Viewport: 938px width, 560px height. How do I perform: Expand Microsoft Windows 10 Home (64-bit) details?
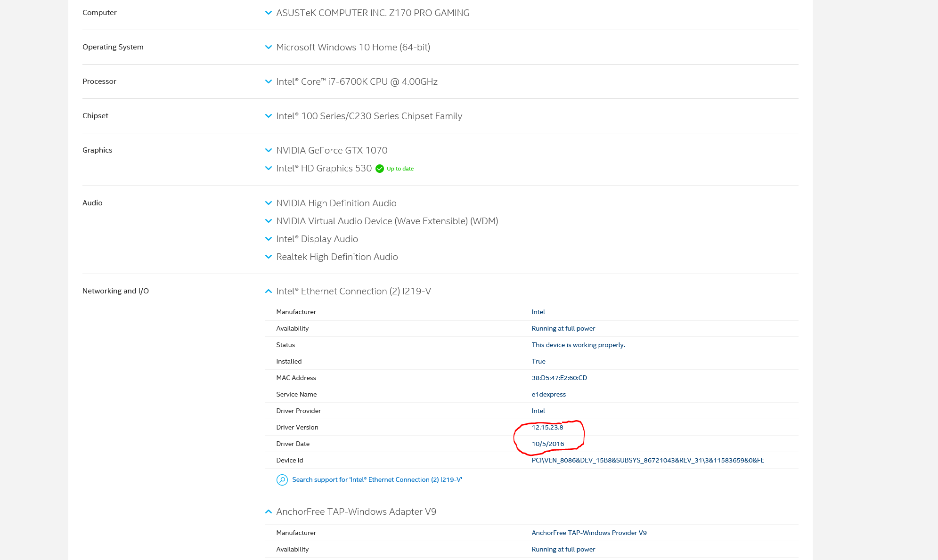pyautogui.click(x=269, y=47)
